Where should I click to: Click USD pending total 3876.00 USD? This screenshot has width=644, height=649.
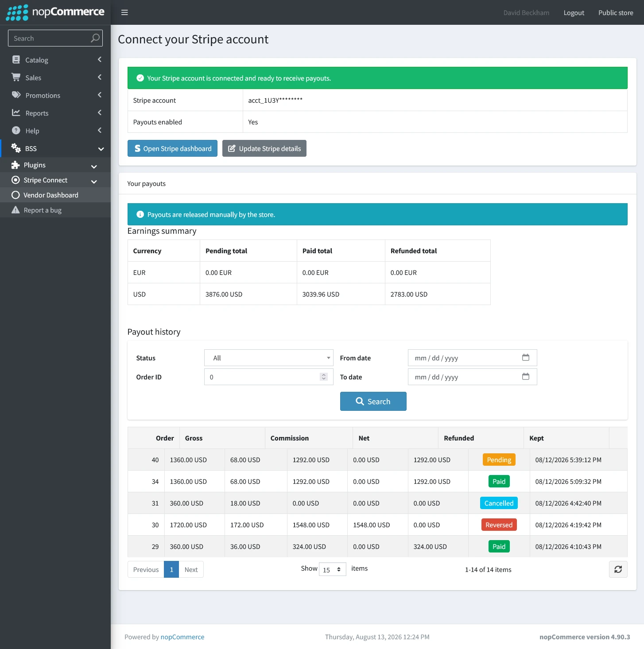point(224,294)
